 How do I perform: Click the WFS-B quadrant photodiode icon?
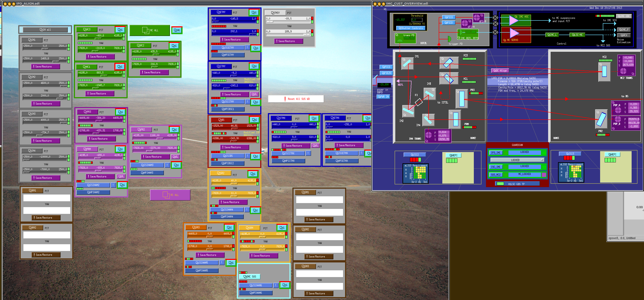pos(477,18)
